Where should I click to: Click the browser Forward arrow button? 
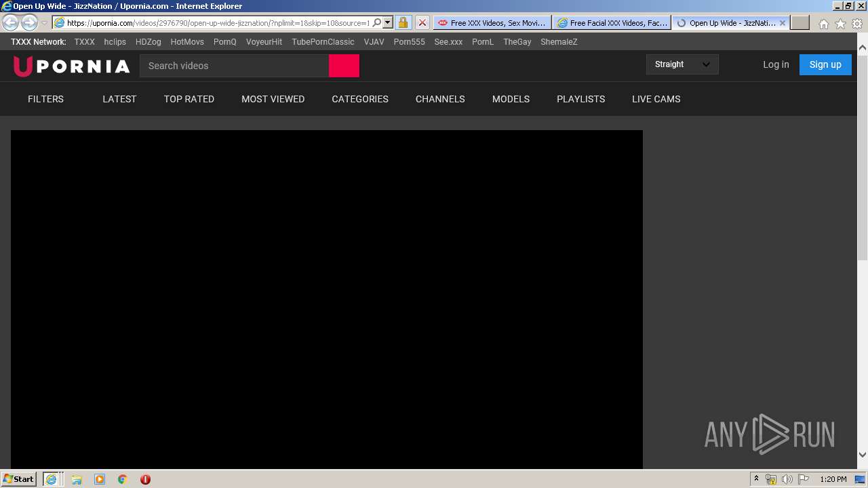29,22
